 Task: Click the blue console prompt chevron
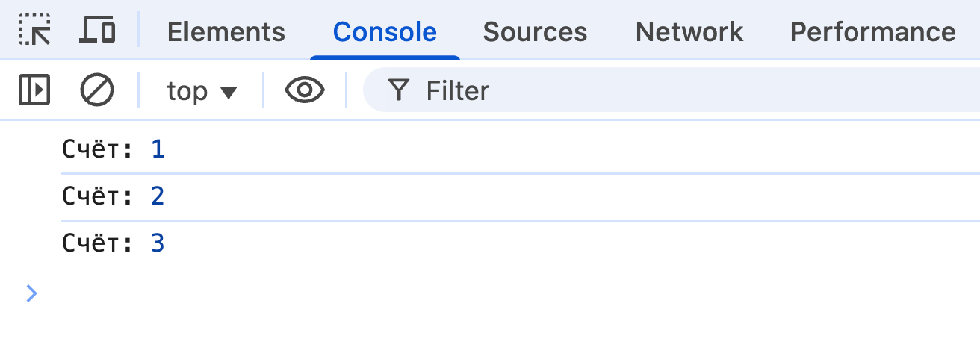point(31,293)
